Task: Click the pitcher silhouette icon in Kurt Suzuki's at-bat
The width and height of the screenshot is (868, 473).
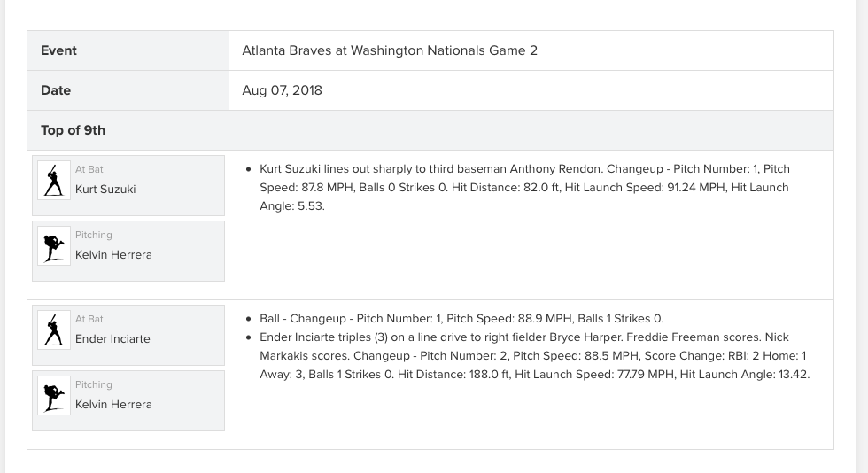Action: click(54, 245)
